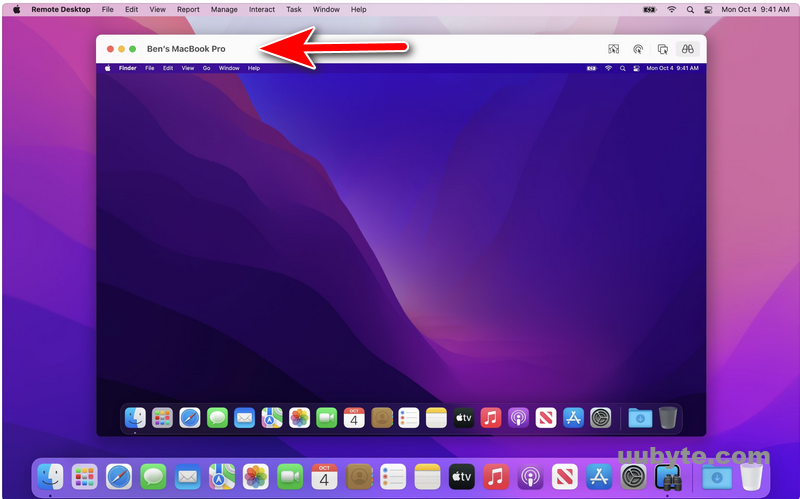Screen dimensions: 800x499
Task: Click the binoculars observe icon in window toolbar
Action: pyautogui.click(x=687, y=49)
